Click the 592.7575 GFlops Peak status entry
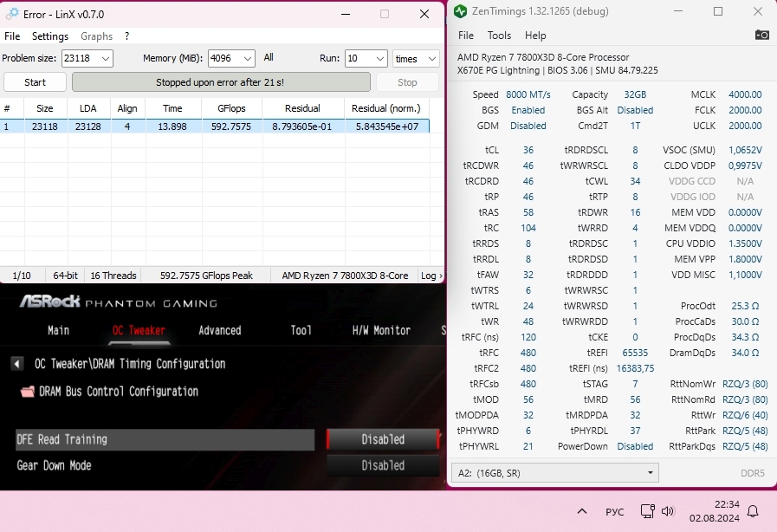777x532 pixels. pos(206,276)
